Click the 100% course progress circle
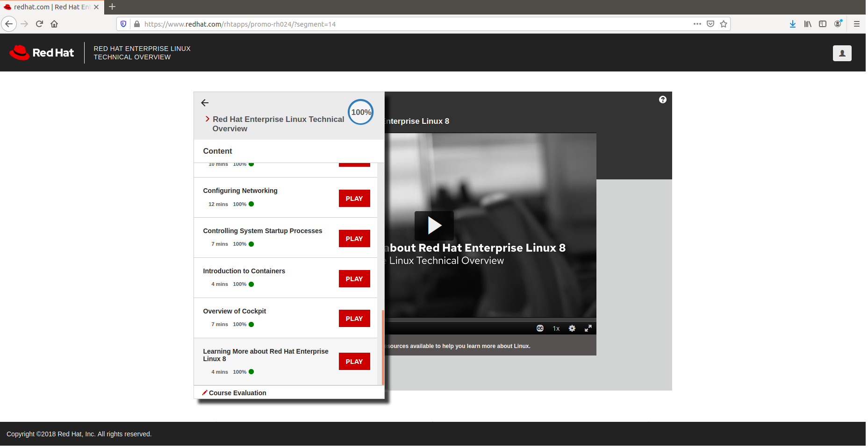Image resolution: width=868 pixels, height=448 pixels. (361, 112)
